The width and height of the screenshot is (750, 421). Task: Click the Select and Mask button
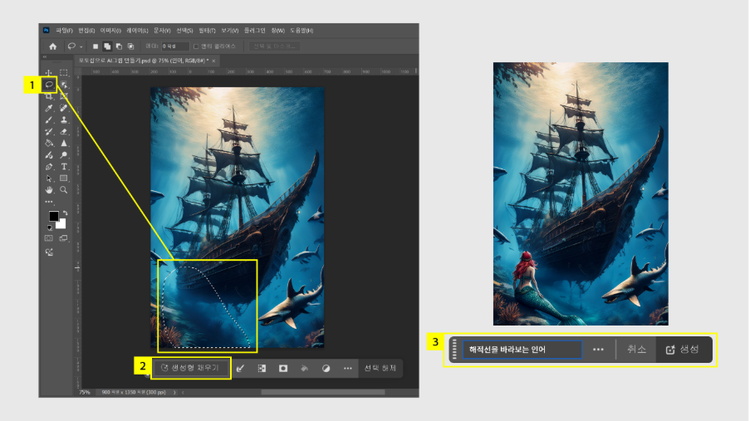pos(275,46)
